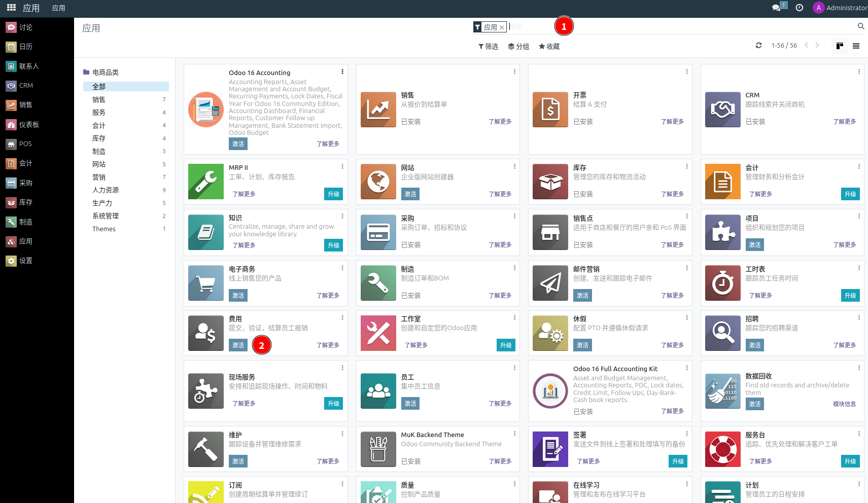Activate the 电子商务 app
Screen dimensions: 868x503
[238, 296]
